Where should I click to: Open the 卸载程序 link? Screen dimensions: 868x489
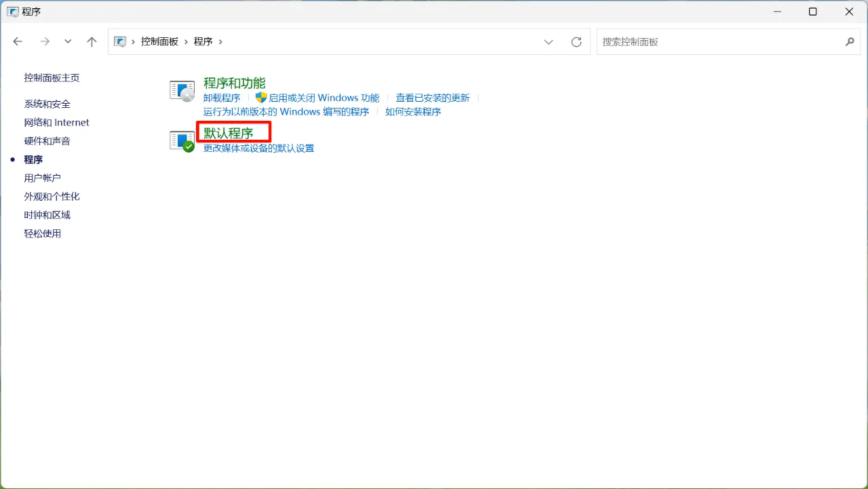pyautogui.click(x=221, y=97)
